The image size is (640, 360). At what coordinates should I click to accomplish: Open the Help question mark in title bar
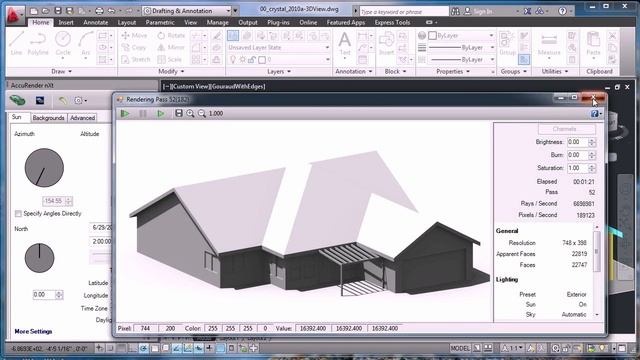pos(562,11)
